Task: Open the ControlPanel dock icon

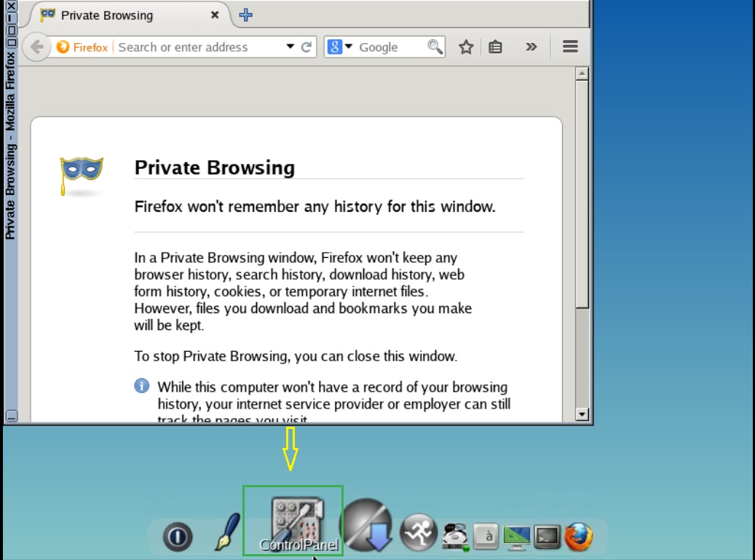Action: [298, 524]
